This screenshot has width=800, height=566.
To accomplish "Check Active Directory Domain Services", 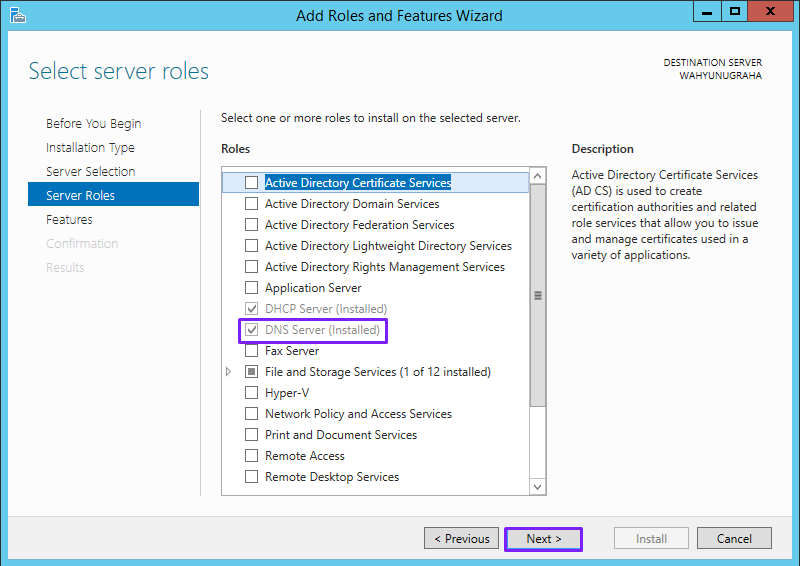I will point(252,204).
